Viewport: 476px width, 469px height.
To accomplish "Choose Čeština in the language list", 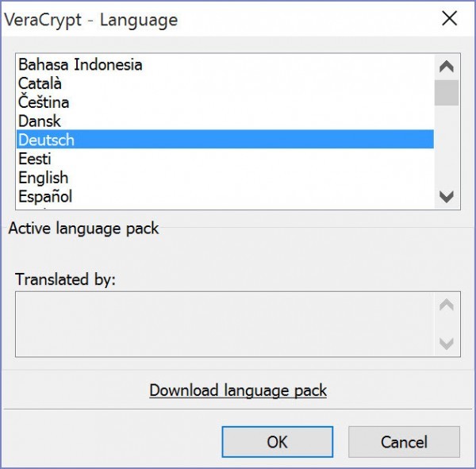I will click(225, 102).
